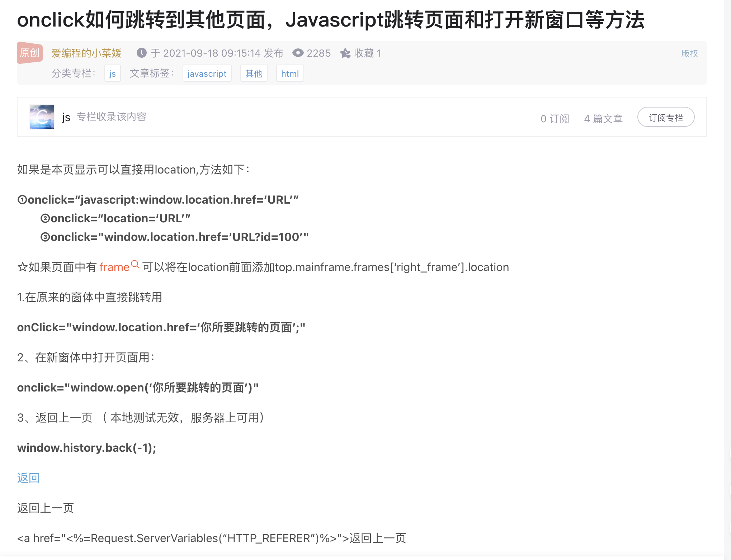Click the publish date 2021-09-18 09:15:14 text
Image resolution: width=731 pixels, height=560 pixels.
tap(212, 53)
